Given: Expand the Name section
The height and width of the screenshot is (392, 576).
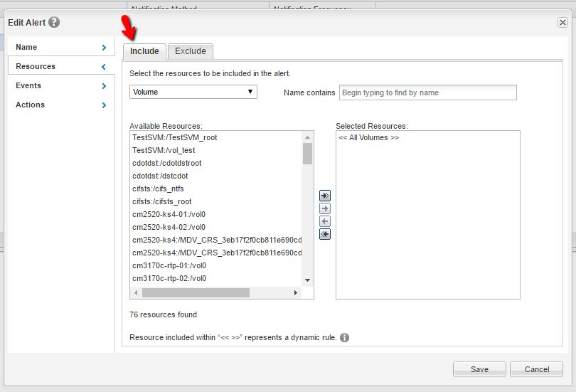Looking at the screenshot, I should tap(60, 47).
